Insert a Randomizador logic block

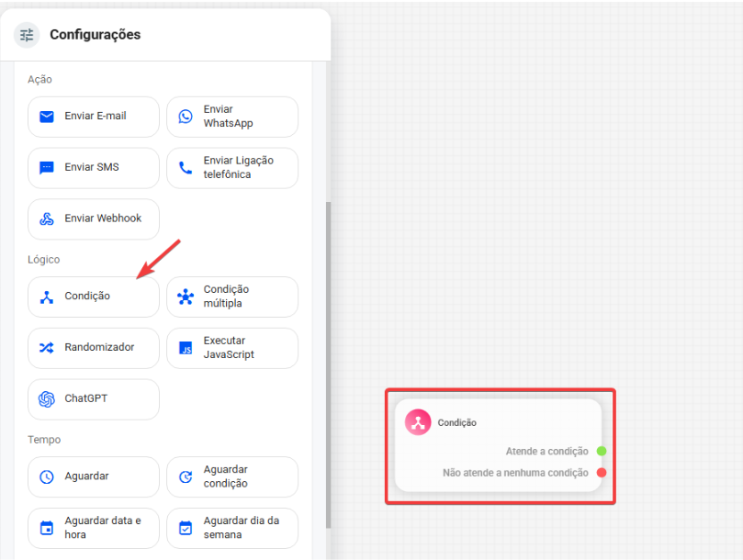coord(94,348)
